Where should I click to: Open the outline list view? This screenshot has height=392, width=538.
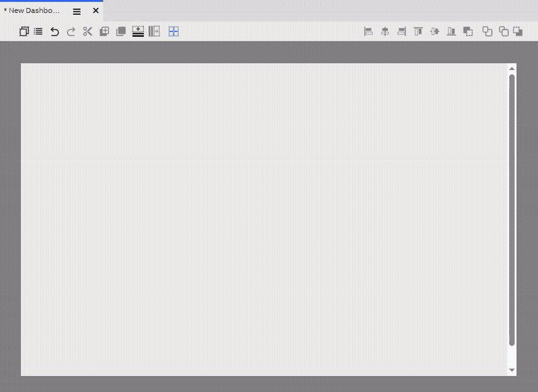(x=38, y=31)
